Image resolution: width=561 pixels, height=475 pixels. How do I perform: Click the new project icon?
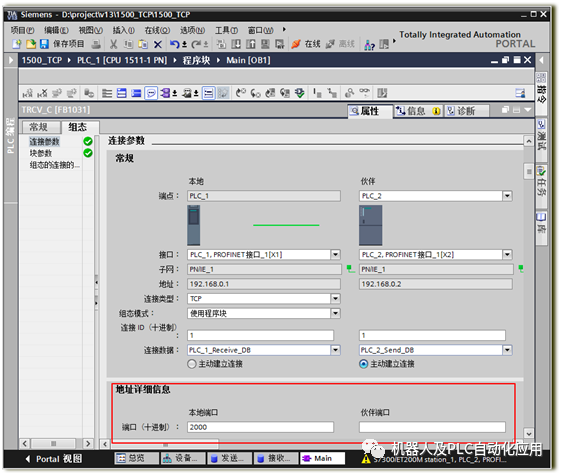click(16, 44)
